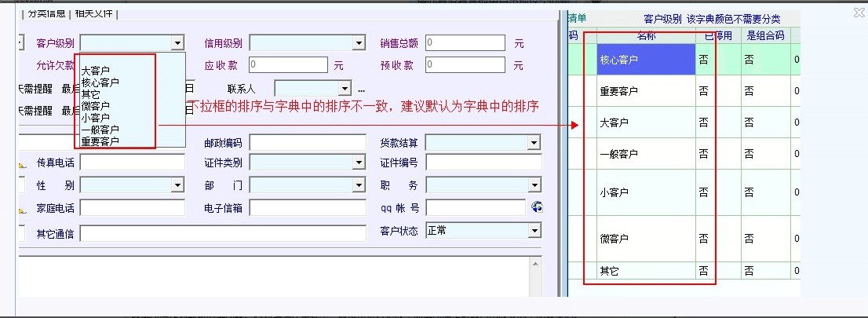The image size is (868, 318).
Task: Select the highlighted 核心客户 cell in the table
Action: (x=645, y=60)
